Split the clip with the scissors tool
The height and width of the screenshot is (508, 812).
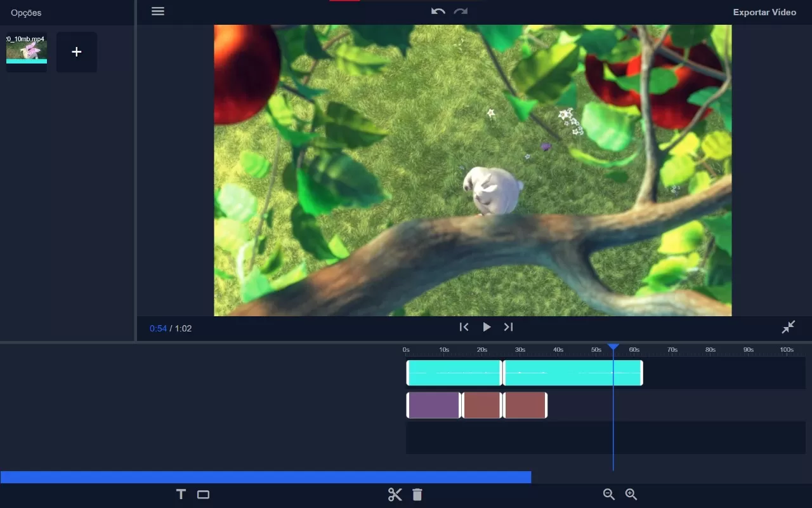(x=395, y=495)
